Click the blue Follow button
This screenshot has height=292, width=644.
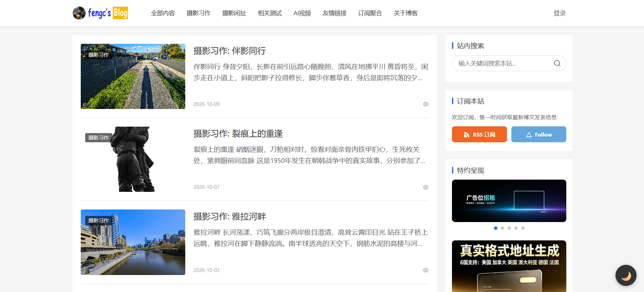[539, 134]
